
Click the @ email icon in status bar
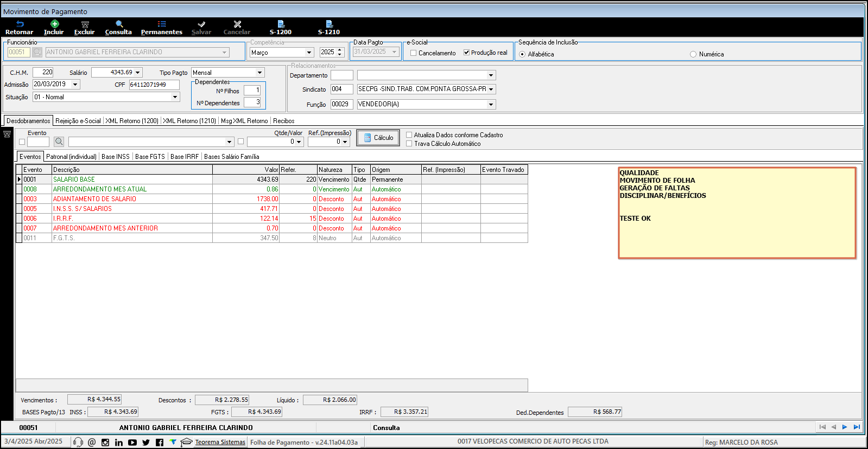click(92, 442)
